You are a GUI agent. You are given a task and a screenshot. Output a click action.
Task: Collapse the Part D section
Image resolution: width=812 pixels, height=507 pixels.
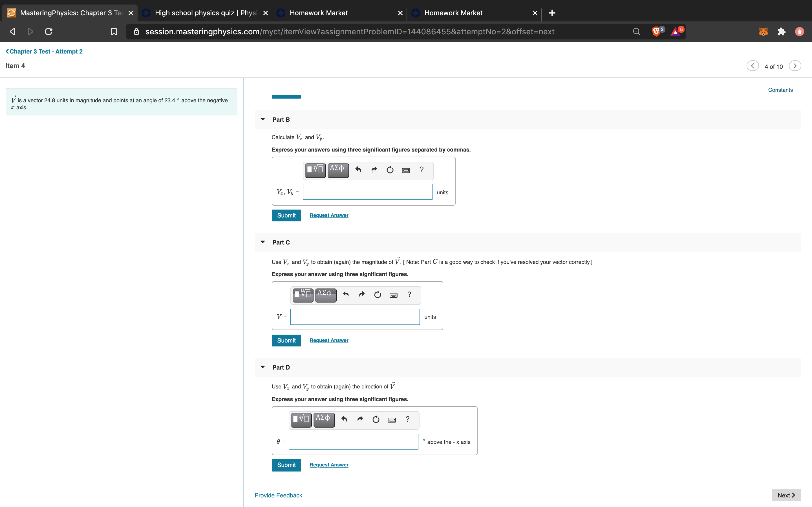(263, 367)
